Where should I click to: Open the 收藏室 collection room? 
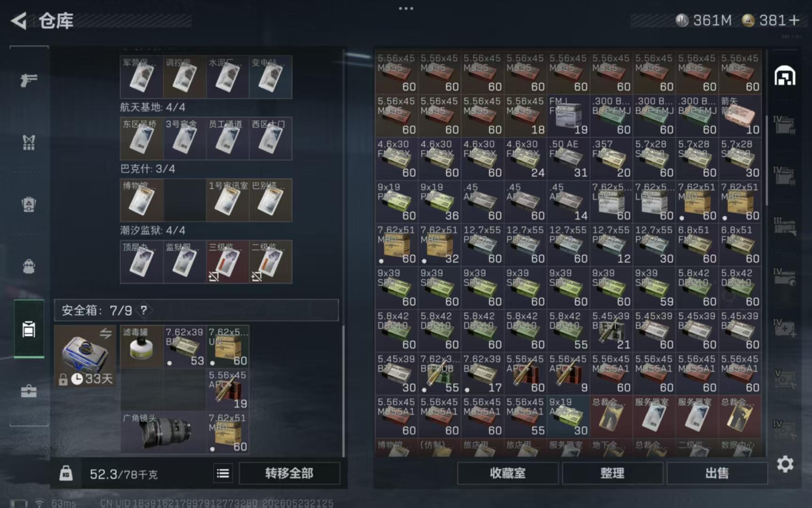pos(508,473)
